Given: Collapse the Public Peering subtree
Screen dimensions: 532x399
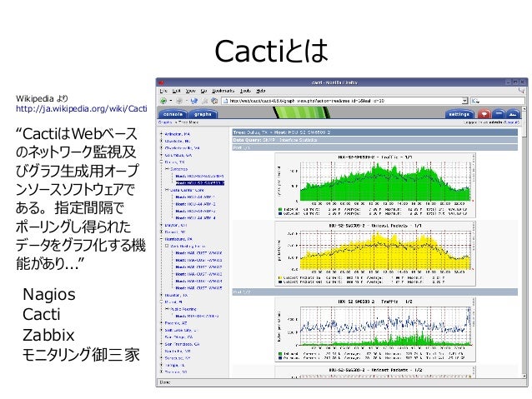Looking at the screenshot, I should click(167, 309).
